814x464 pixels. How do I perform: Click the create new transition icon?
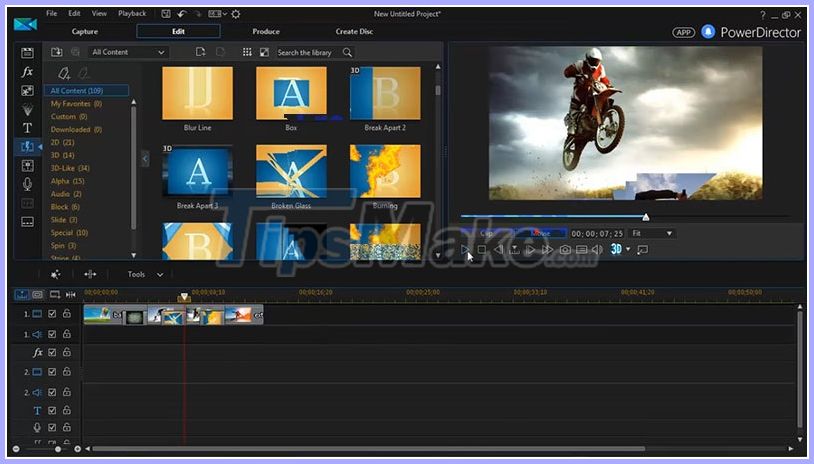coord(201,52)
